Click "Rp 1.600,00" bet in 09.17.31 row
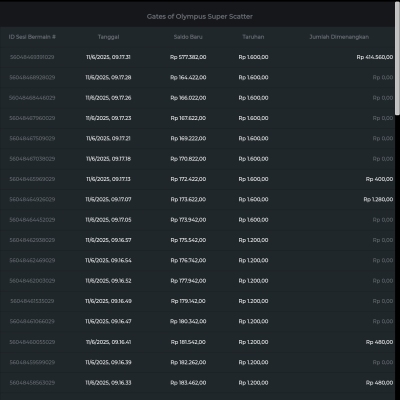400x400 pixels. (253, 57)
